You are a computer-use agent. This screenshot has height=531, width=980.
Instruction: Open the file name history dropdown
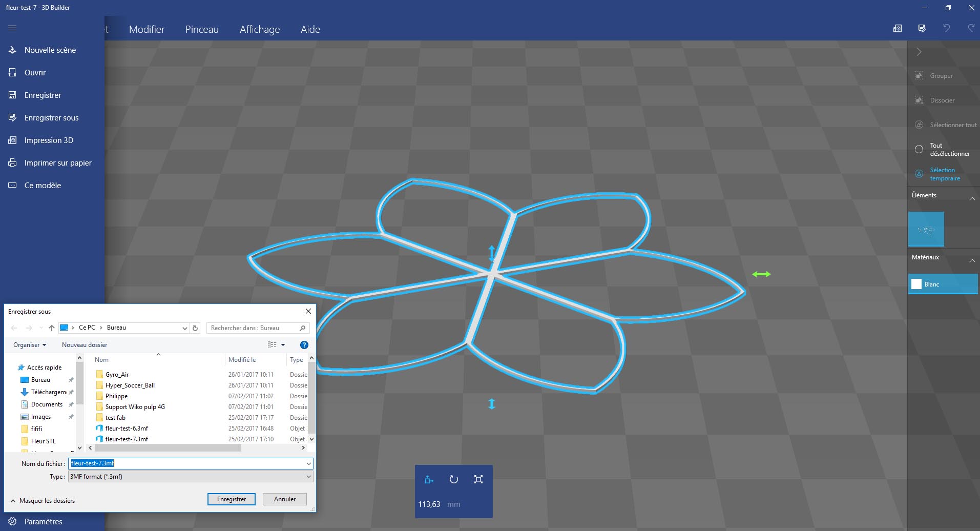(x=308, y=463)
